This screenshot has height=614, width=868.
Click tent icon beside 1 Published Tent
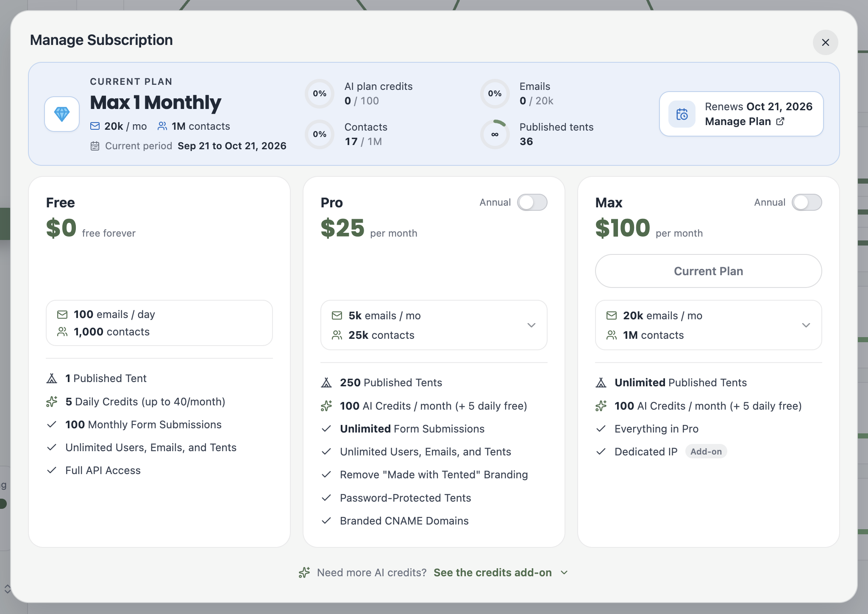coord(52,378)
